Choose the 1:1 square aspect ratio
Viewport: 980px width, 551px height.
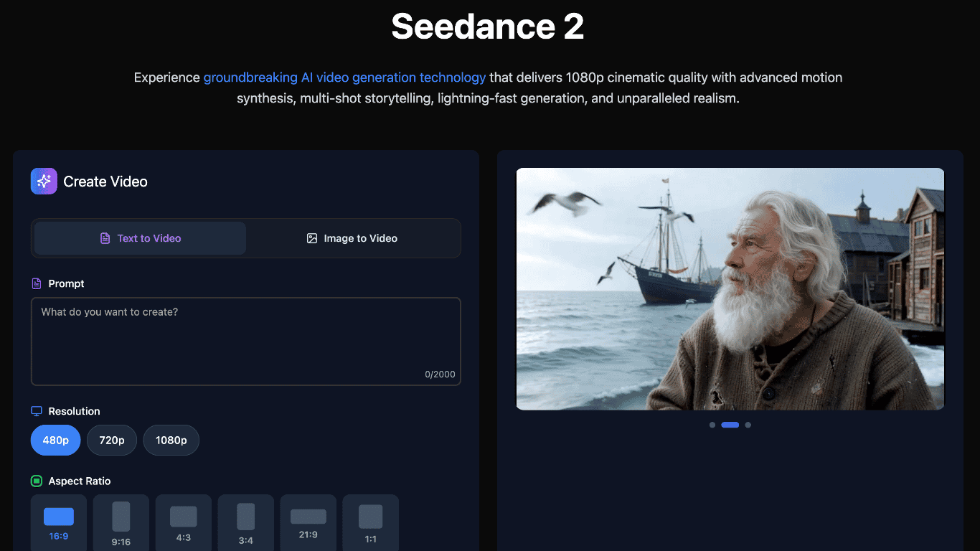point(370,522)
